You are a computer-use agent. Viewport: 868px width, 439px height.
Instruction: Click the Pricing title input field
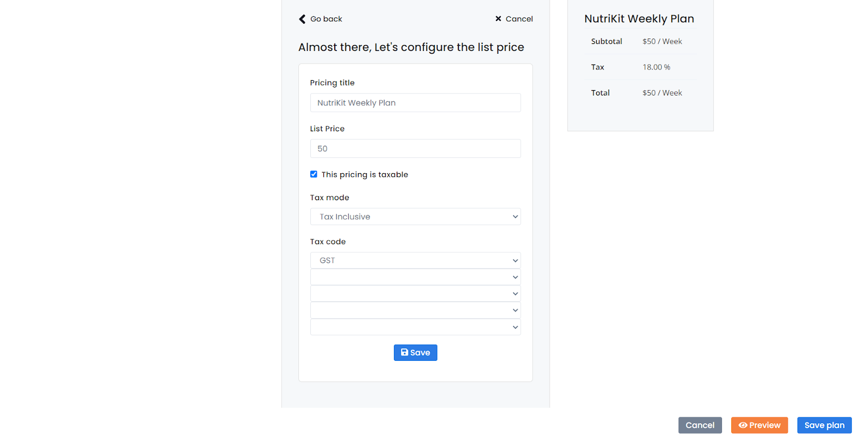(415, 103)
